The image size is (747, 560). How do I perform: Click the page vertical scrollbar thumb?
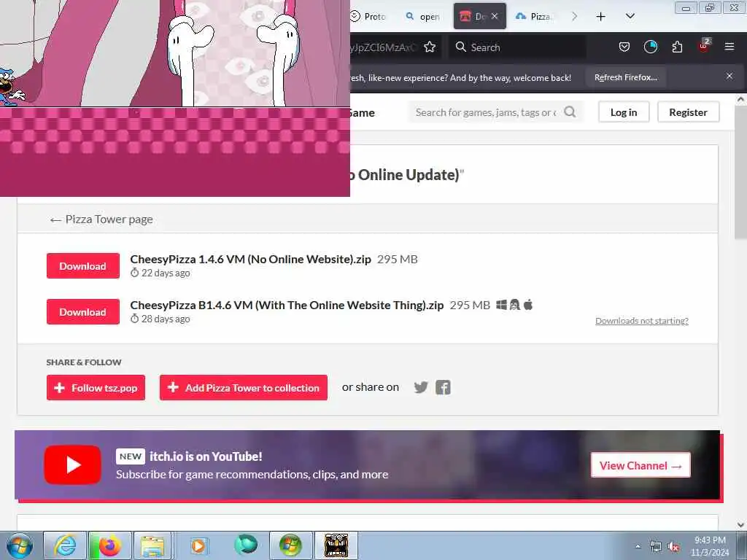[x=740, y=171]
